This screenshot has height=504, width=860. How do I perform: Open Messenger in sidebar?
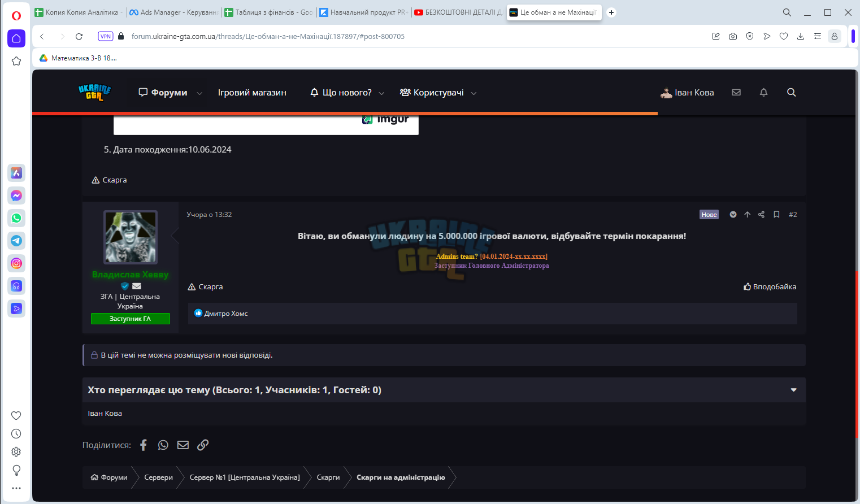click(x=16, y=195)
